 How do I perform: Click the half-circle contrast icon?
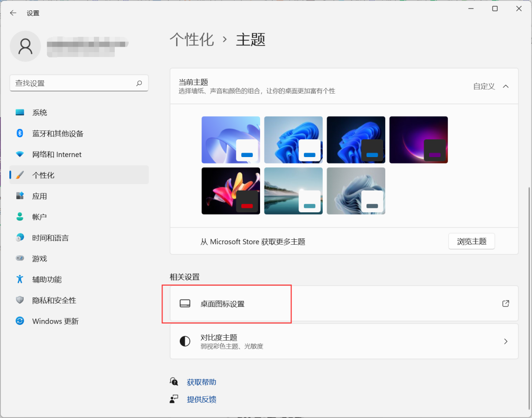pyautogui.click(x=185, y=341)
